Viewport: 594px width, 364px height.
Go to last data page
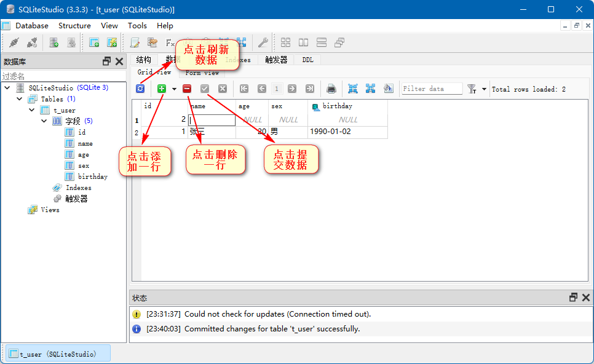pyautogui.click(x=309, y=89)
